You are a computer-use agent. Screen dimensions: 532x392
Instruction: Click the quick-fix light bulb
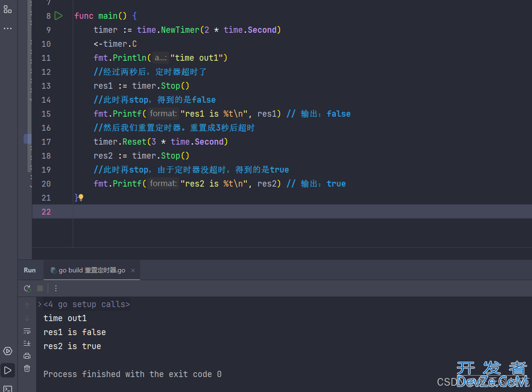click(x=81, y=197)
